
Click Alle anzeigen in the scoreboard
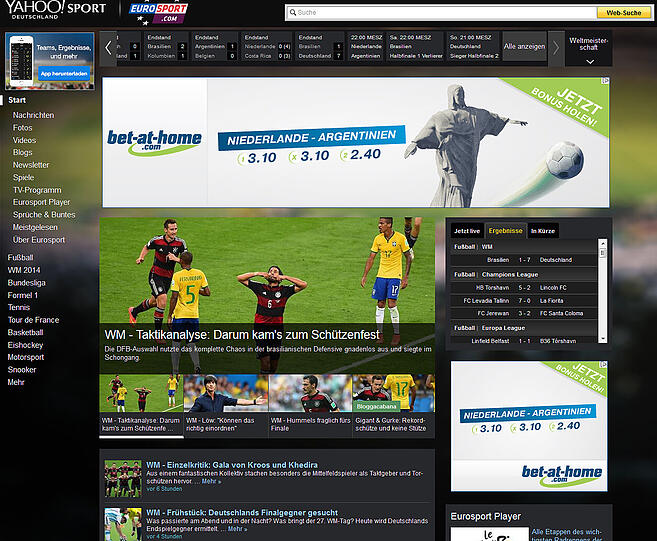525,47
